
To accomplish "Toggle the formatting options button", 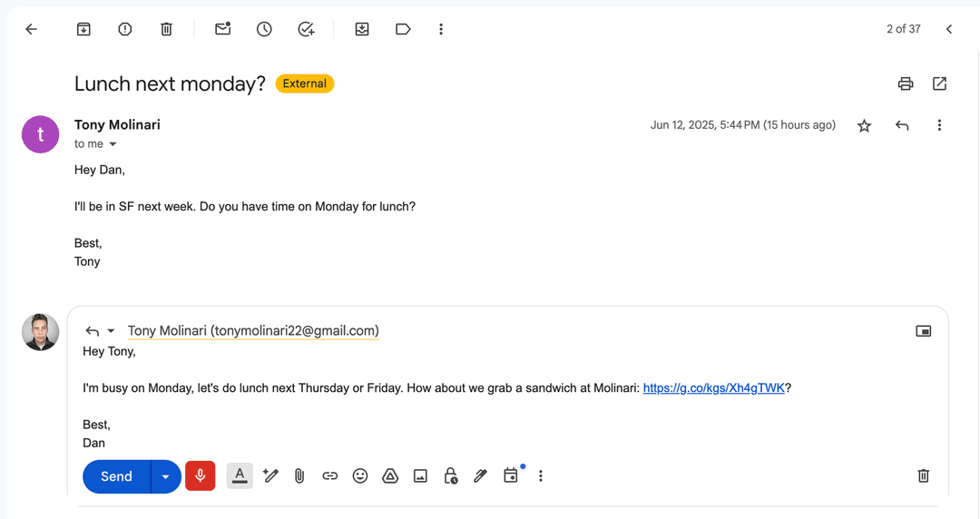I will pyautogui.click(x=240, y=475).
